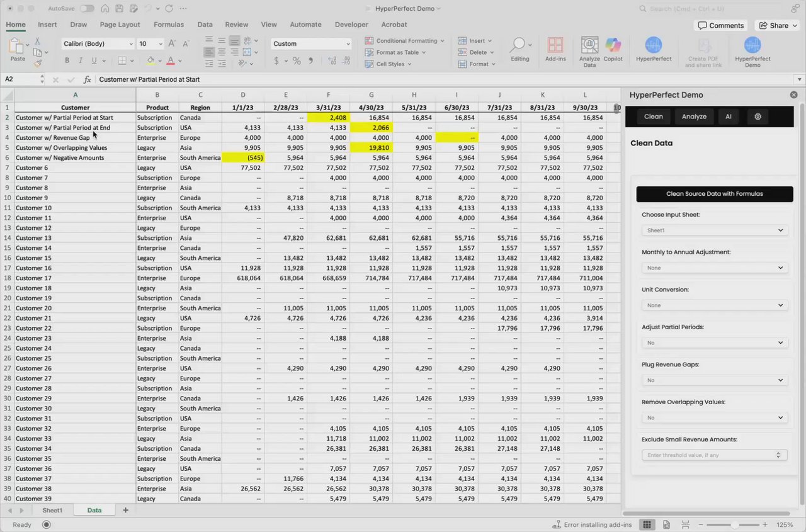This screenshot has height=532, width=806.
Task: Apply comma style format
Action: click(x=311, y=61)
